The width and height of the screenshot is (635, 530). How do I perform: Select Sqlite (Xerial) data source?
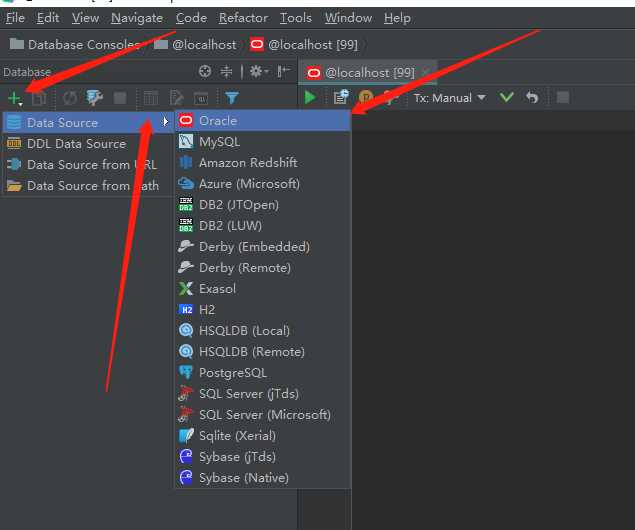pyautogui.click(x=263, y=436)
